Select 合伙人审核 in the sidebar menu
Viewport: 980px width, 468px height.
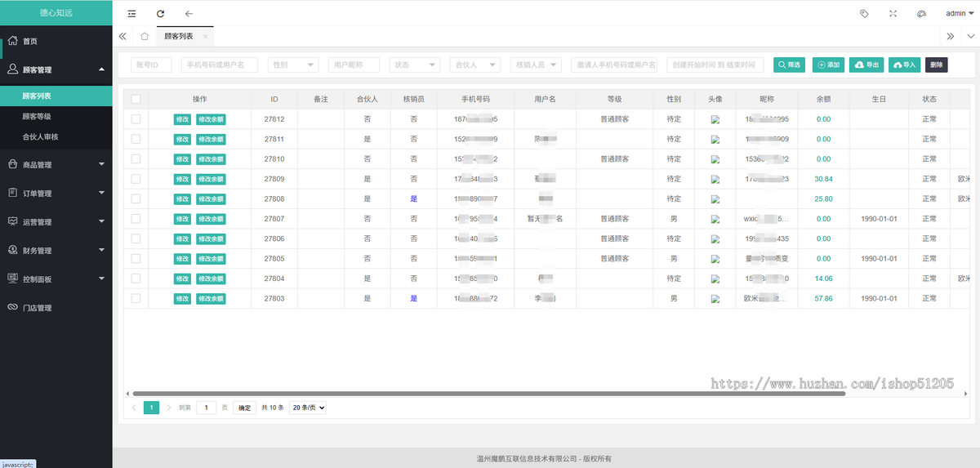coord(40,137)
